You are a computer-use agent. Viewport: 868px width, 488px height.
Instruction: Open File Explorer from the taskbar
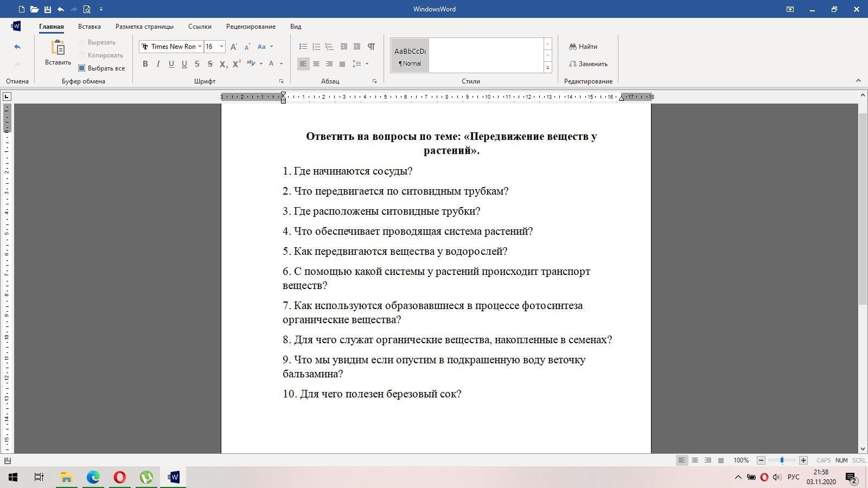(x=66, y=477)
